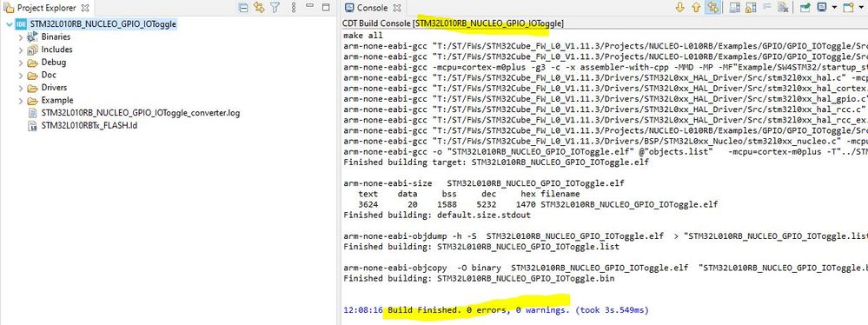
Task: Click 'Finished building target' console line
Action: [x=496, y=162]
